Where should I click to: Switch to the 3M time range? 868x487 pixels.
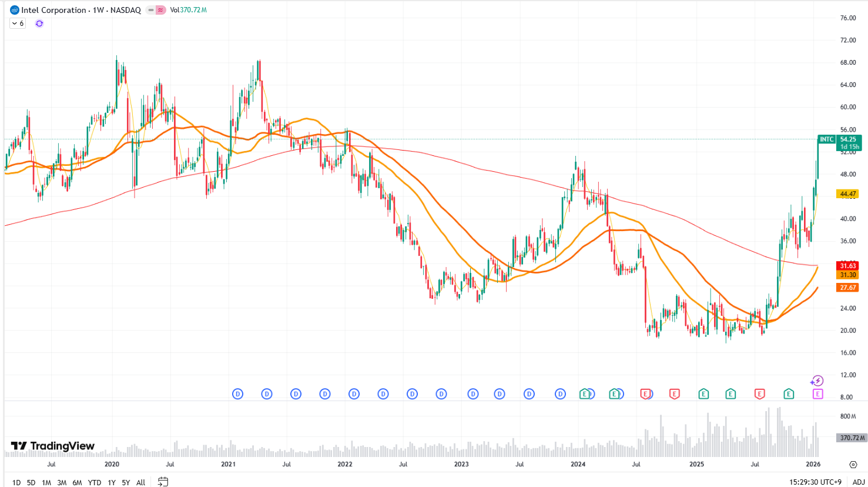tap(62, 482)
